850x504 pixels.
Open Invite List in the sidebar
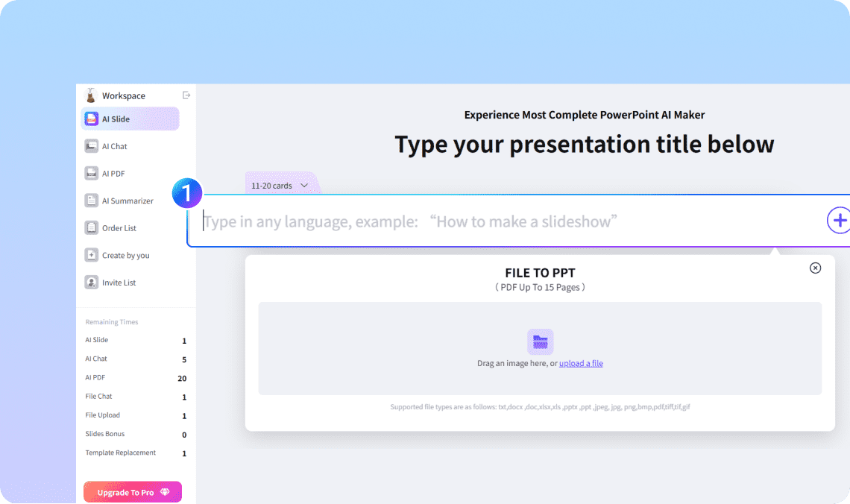click(91, 283)
